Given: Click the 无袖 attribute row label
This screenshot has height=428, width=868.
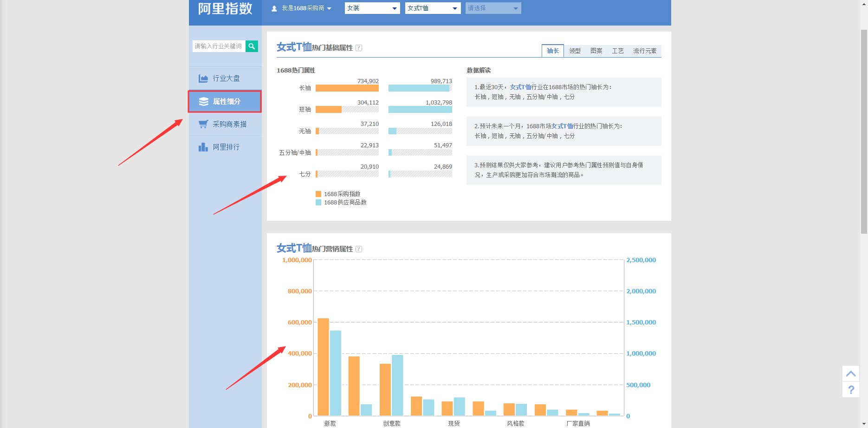Looking at the screenshot, I should pyautogui.click(x=305, y=131).
